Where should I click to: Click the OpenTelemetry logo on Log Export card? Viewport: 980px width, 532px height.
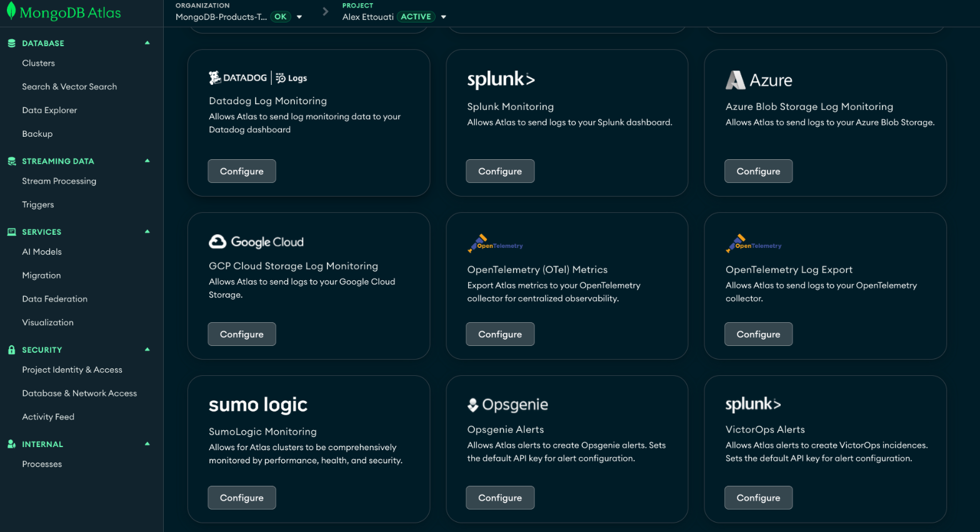pos(754,243)
